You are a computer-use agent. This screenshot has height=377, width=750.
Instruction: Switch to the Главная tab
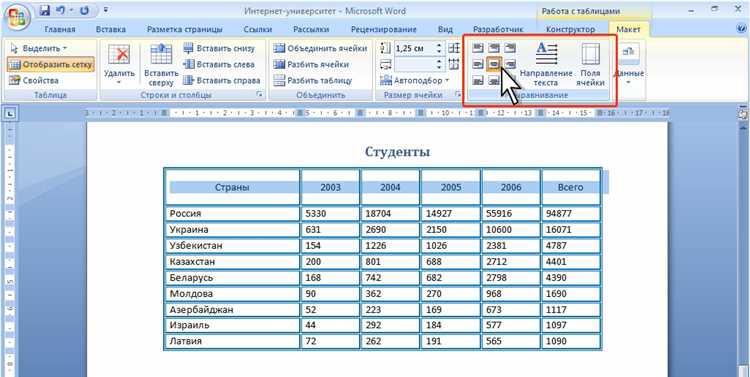[x=60, y=29]
